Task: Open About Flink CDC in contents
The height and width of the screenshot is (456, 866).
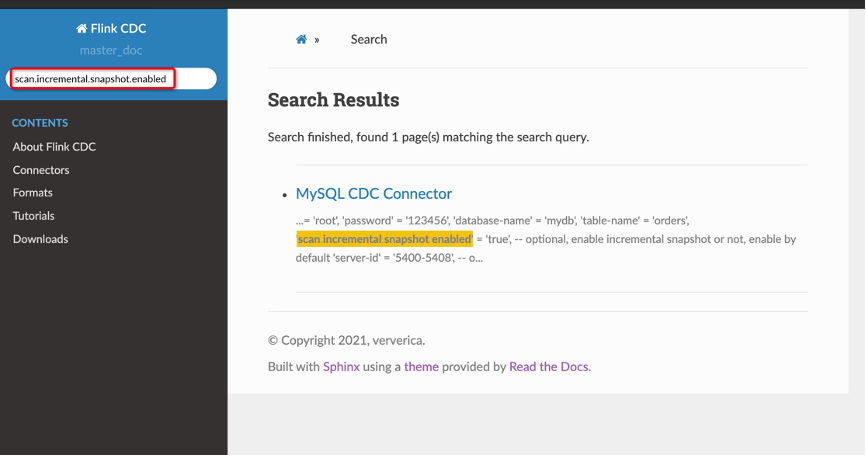Action: pyautogui.click(x=54, y=147)
